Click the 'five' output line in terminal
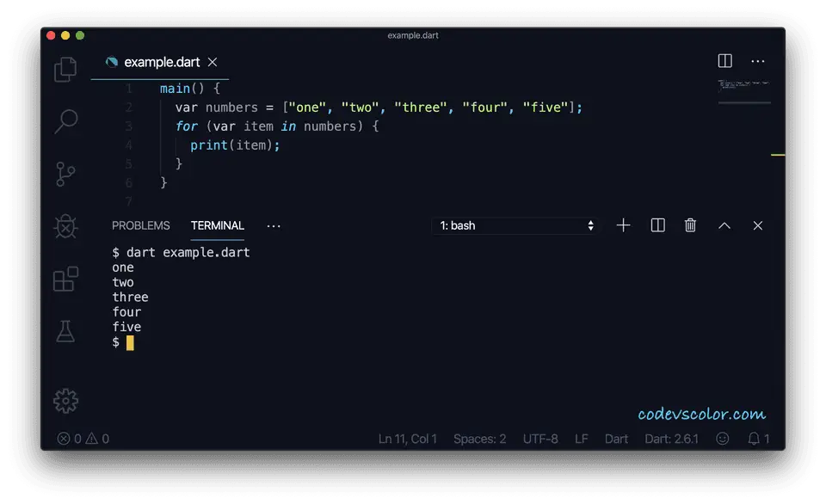The width and height of the screenshot is (826, 504). tap(126, 327)
